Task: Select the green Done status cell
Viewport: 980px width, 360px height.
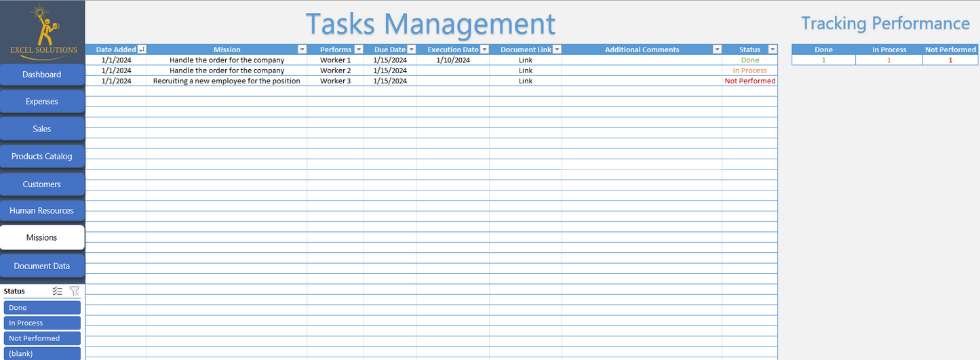Action: pyautogui.click(x=750, y=60)
